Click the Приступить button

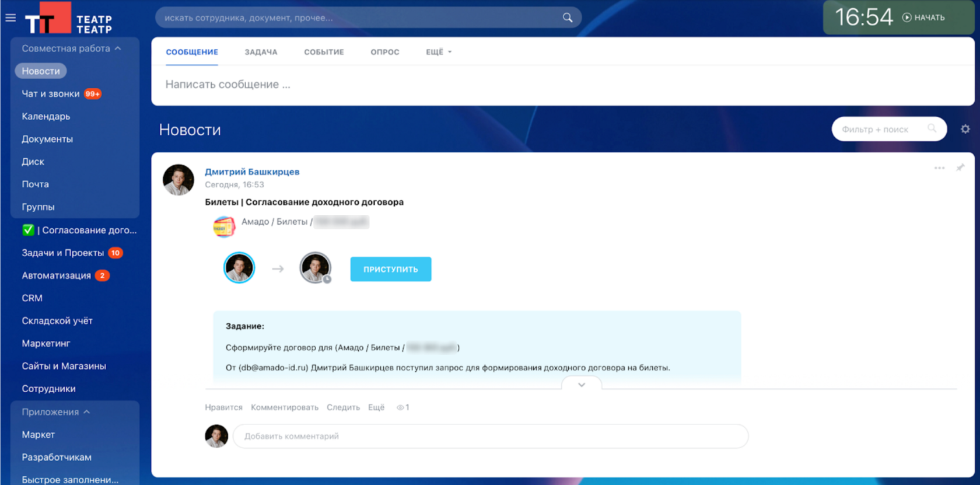coord(391,269)
